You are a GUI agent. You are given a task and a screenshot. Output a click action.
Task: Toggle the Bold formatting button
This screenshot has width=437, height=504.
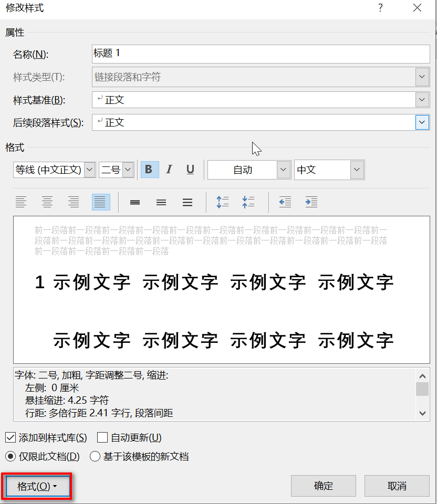pyautogui.click(x=150, y=170)
